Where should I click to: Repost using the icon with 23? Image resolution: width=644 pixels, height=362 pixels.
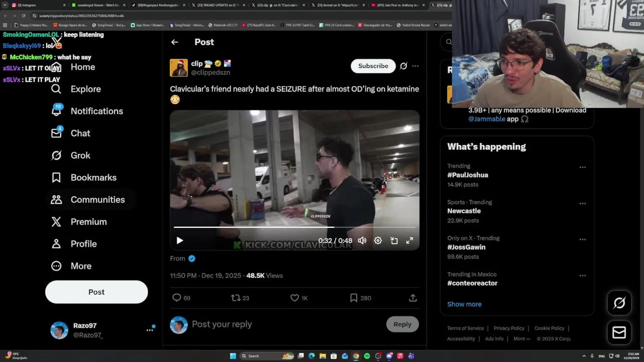click(235, 298)
